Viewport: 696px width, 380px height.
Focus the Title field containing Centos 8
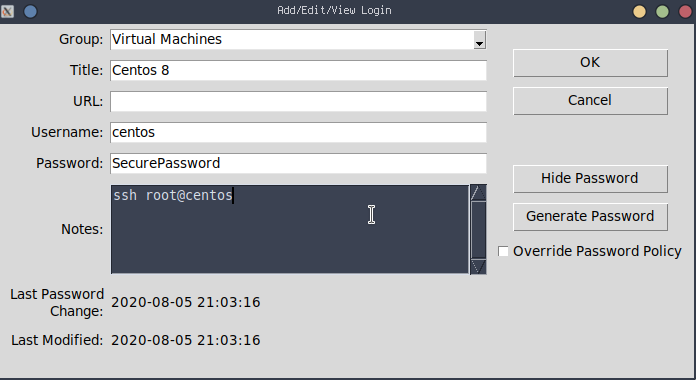tap(298, 71)
